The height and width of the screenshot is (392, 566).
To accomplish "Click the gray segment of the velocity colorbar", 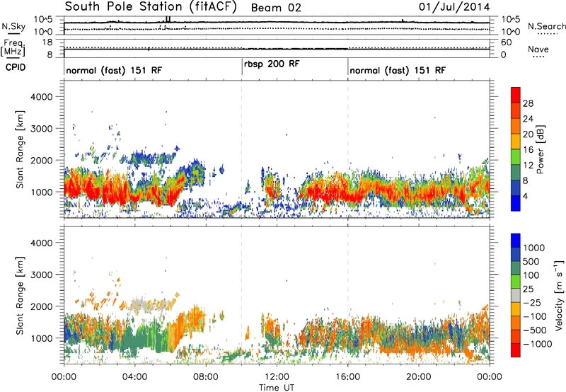I will (516, 295).
